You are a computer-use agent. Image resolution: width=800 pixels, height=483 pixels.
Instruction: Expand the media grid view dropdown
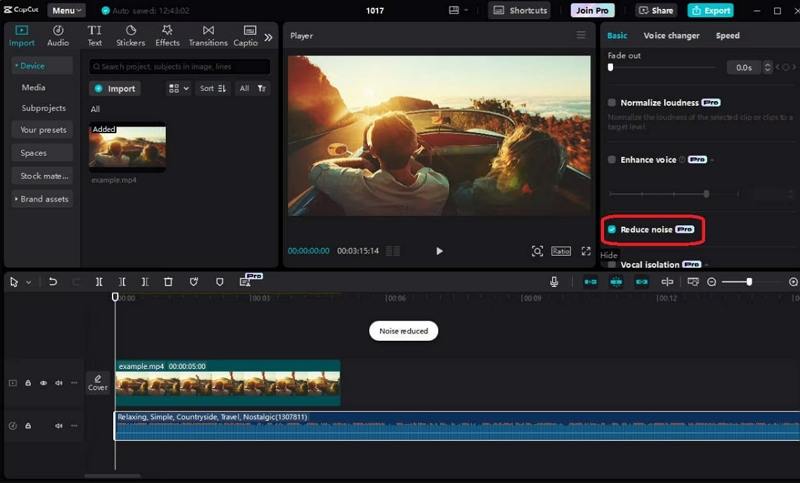(x=178, y=88)
